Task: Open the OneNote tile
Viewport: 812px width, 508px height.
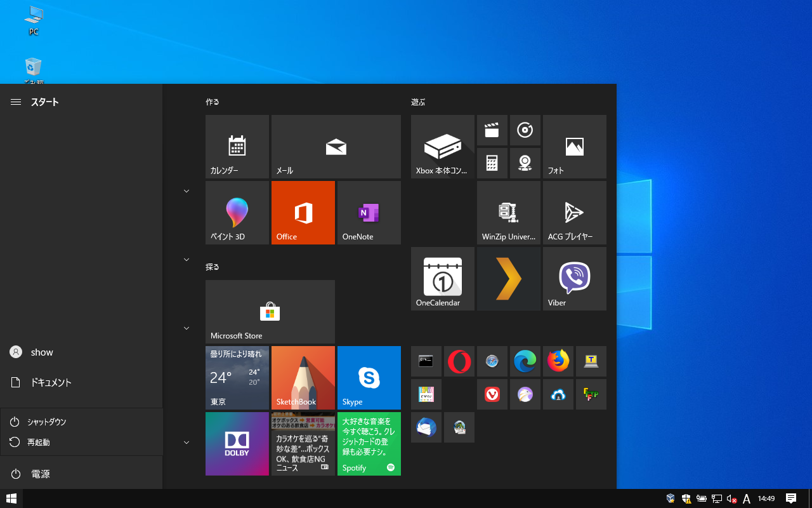Action: click(369, 213)
